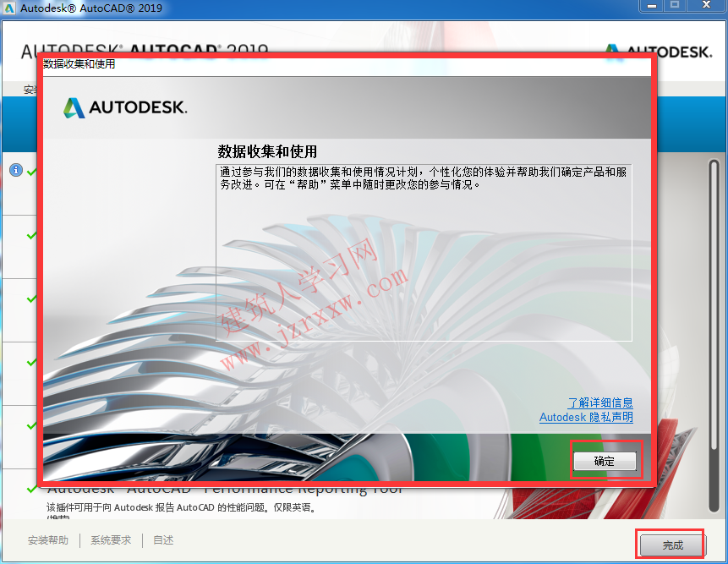Minimize the AutoCAD 2019 installer window
Image resolution: width=728 pixels, height=564 pixels.
652,6
